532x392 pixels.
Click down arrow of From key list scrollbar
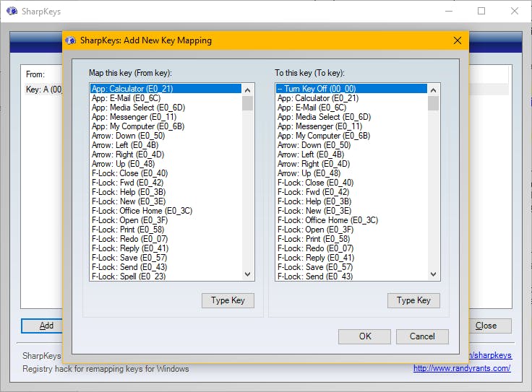[248, 274]
